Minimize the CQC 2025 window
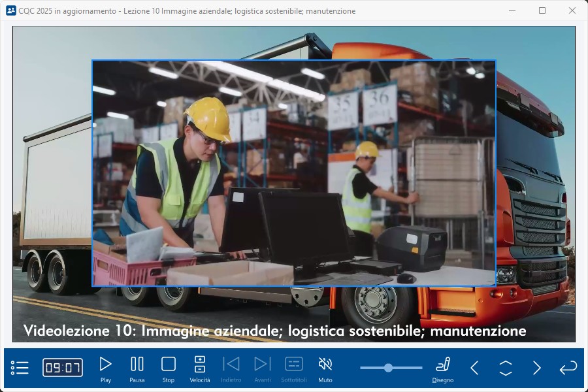 pyautogui.click(x=512, y=10)
